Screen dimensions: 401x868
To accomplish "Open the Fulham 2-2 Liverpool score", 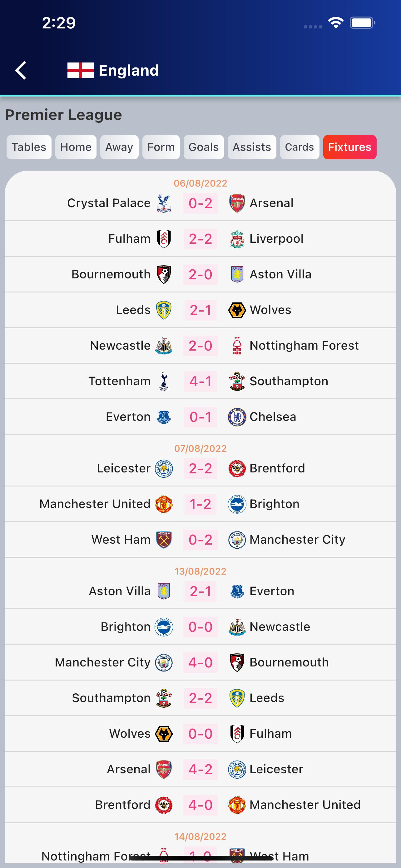I will pos(200,239).
